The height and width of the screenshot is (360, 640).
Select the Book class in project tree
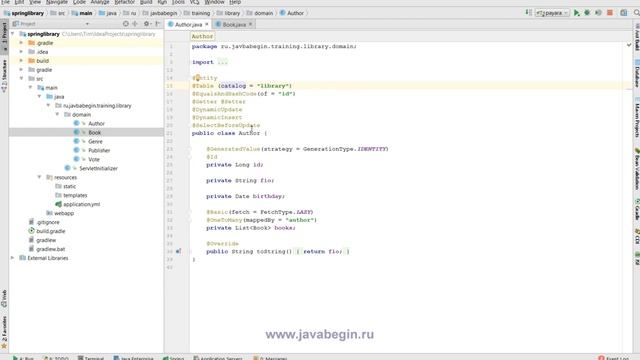point(94,133)
